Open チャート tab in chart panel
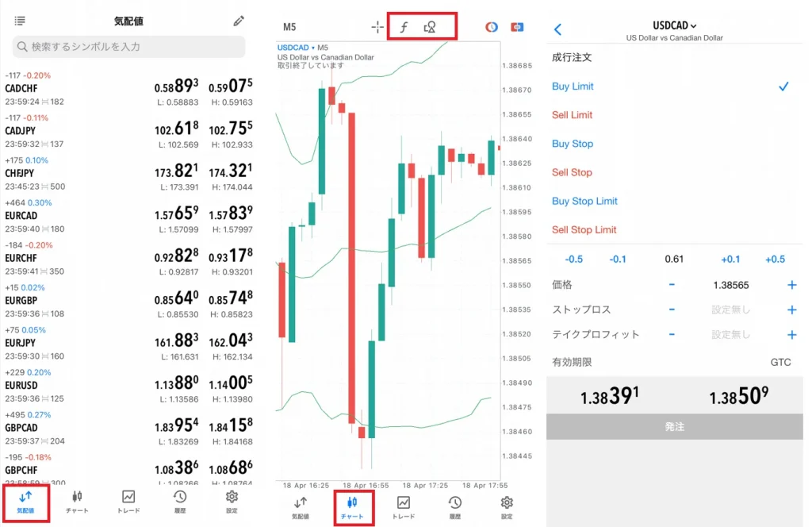This screenshot has width=812, height=527. coord(353,508)
